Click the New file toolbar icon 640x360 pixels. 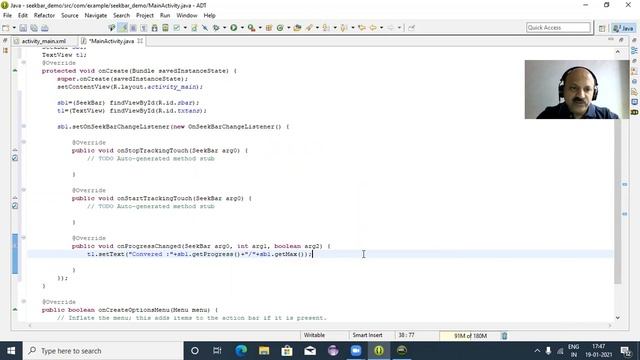[6, 28]
